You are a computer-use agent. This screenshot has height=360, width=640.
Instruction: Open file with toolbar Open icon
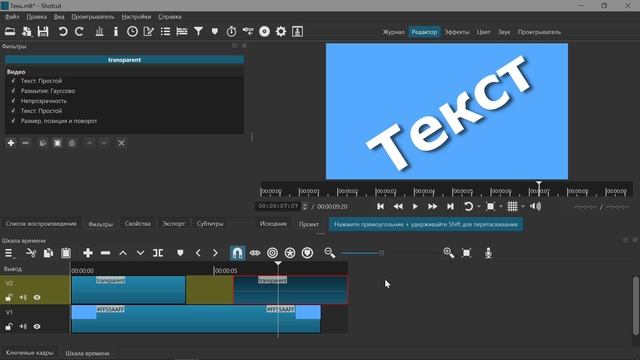(x=10, y=32)
